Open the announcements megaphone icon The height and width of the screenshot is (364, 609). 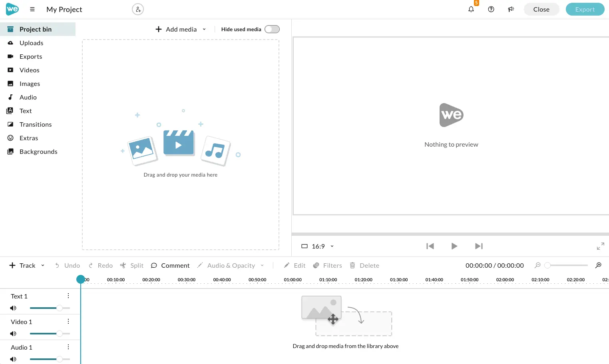[x=511, y=9]
